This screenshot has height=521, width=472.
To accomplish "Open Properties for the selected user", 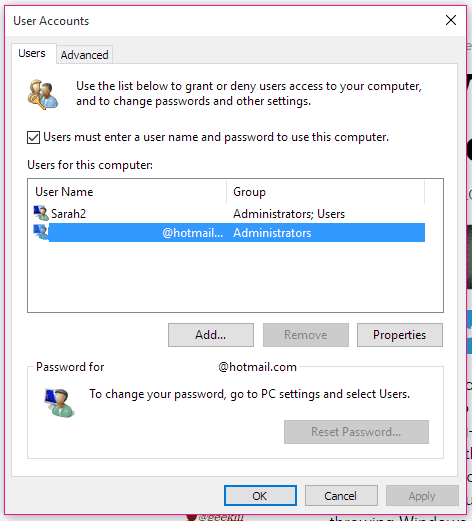I will coord(400,335).
